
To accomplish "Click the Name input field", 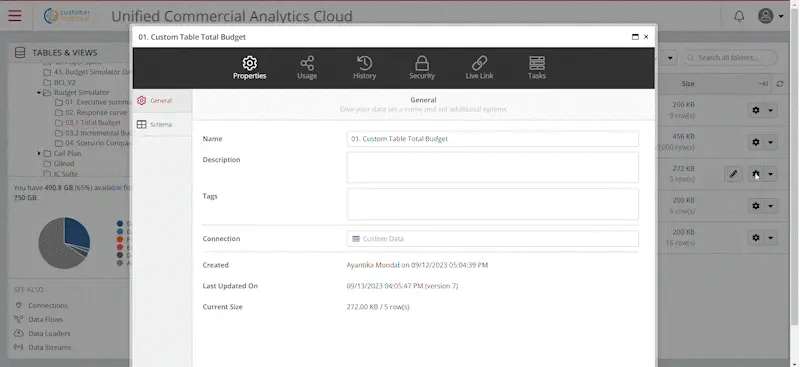I will 492,139.
